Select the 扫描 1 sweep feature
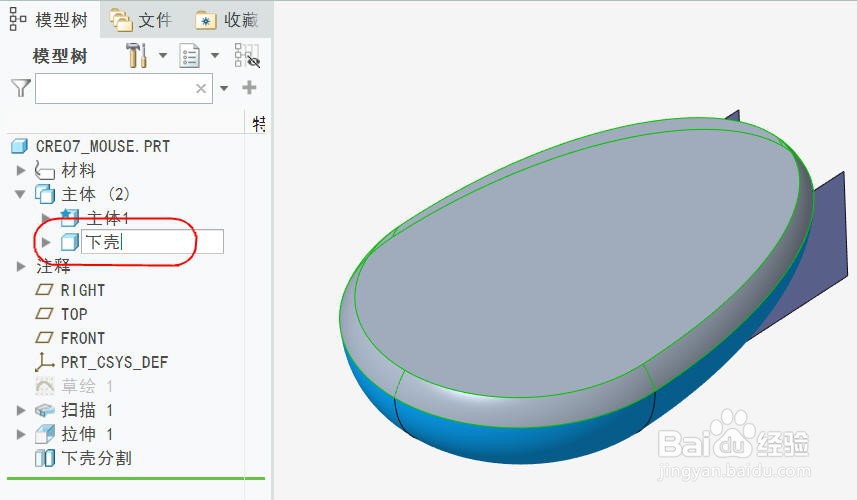Image resolution: width=857 pixels, height=500 pixels. 87,410
